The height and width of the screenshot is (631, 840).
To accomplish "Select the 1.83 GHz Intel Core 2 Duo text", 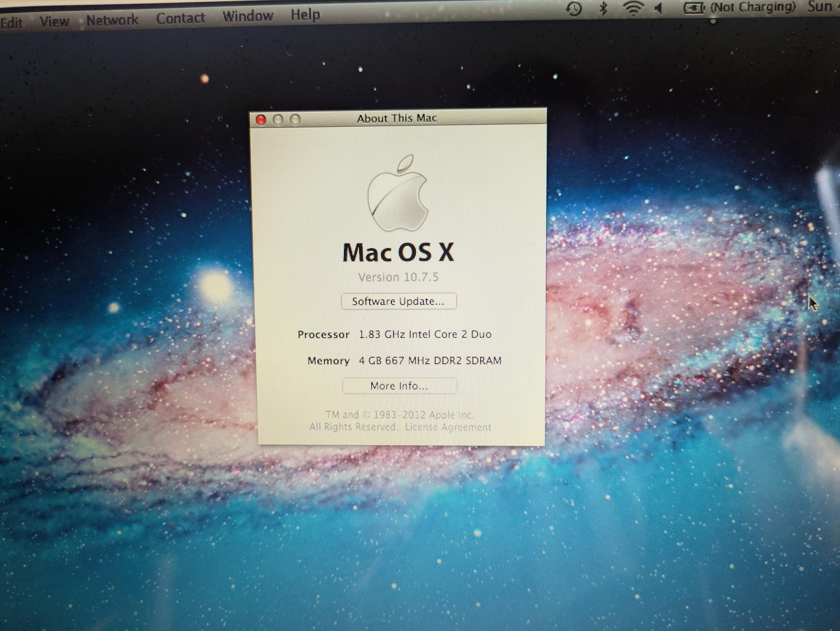I will click(x=425, y=334).
